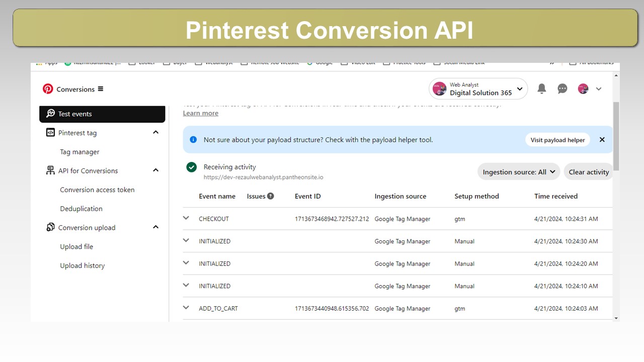Click the profile avatar in header
Image resolution: width=644 pixels, height=362 pixels.
coord(583,88)
